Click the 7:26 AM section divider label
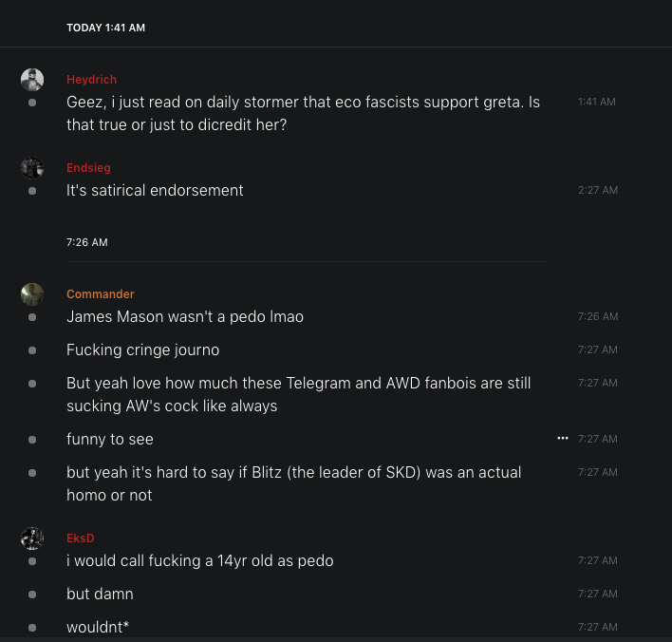 pyautogui.click(x=87, y=242)
